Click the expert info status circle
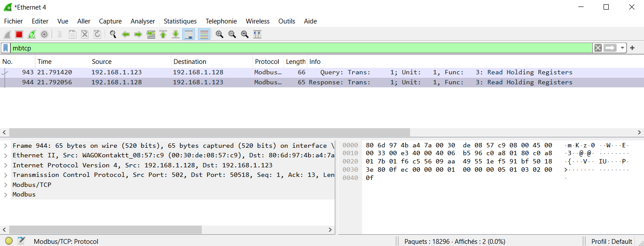Viewport: 644px width, 246px height. tap(9, 241)
